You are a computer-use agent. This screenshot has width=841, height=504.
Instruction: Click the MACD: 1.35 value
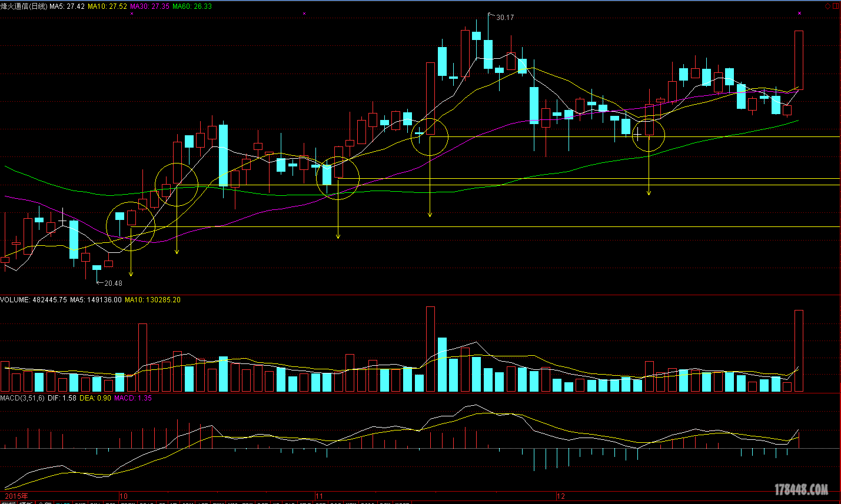(133, 398)
